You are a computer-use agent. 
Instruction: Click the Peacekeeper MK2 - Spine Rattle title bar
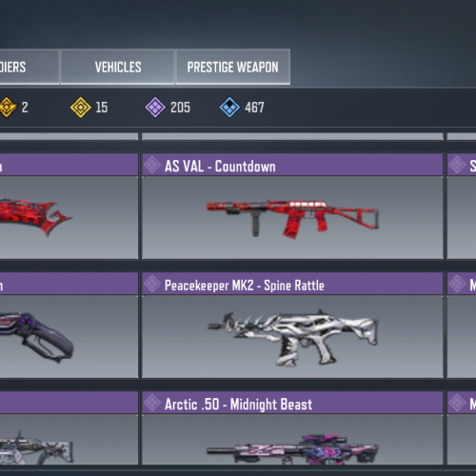[292, 284]
